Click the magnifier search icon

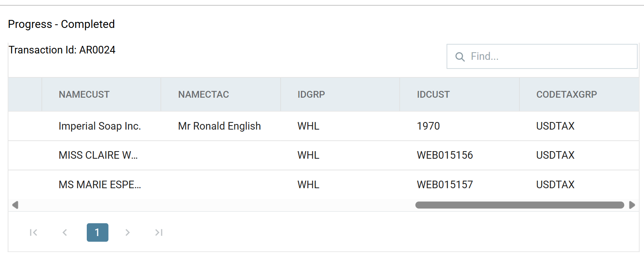click(x=460, y=57)
